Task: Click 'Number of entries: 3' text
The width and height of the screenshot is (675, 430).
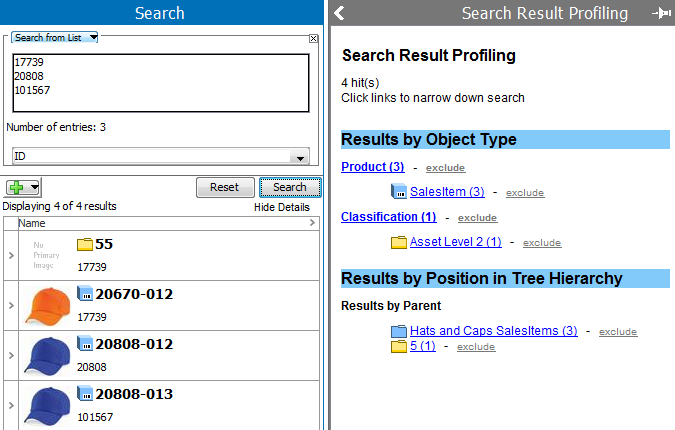Action: 56,127
